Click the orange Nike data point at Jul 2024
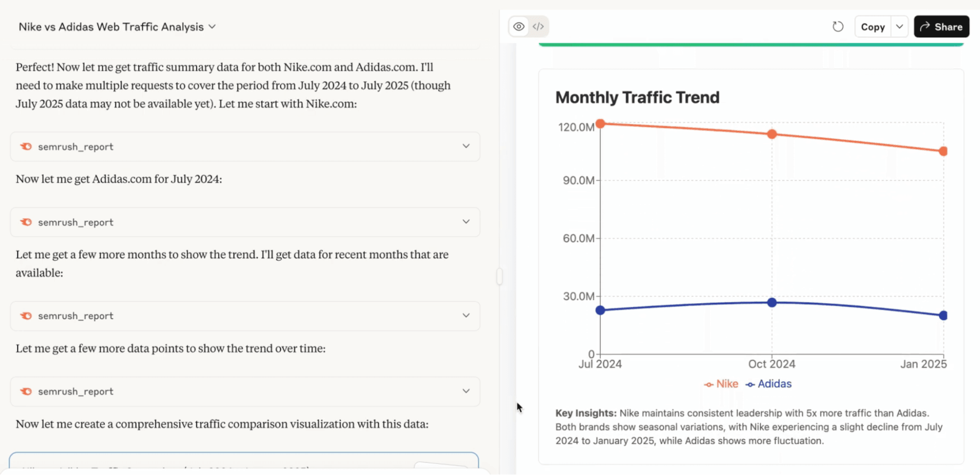The height and width of the screenshot is (475, 980). pos(600,124)
